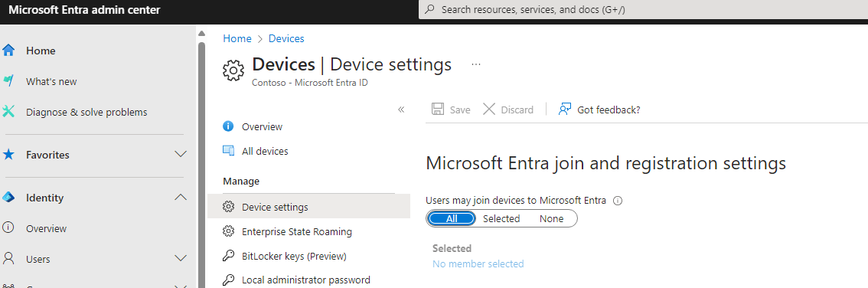This screenshot has height=288, width=868.
Task: Click the Identity diamond icon
Action: pyautogui.click(x=8, y=198)
